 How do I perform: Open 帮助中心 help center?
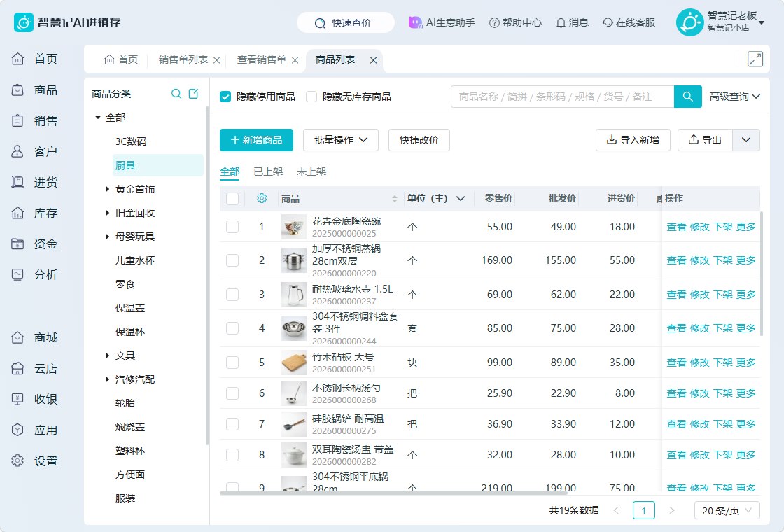click(515, 22)
